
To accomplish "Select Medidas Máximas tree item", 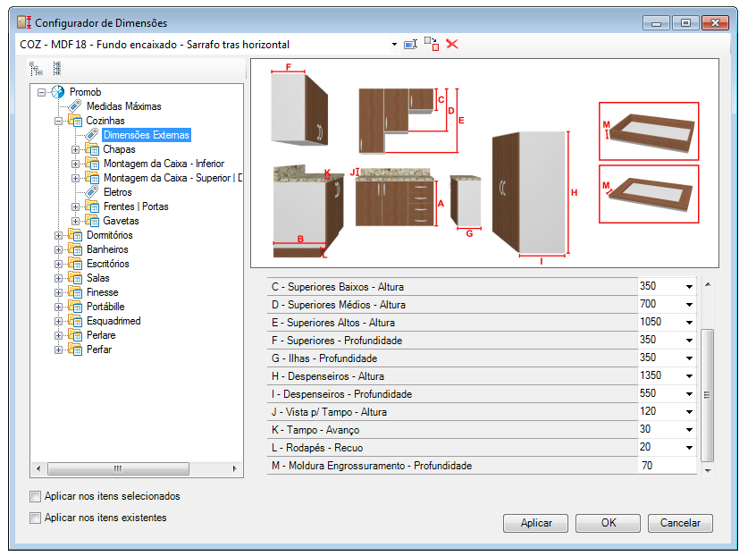I will click(124, 106).
